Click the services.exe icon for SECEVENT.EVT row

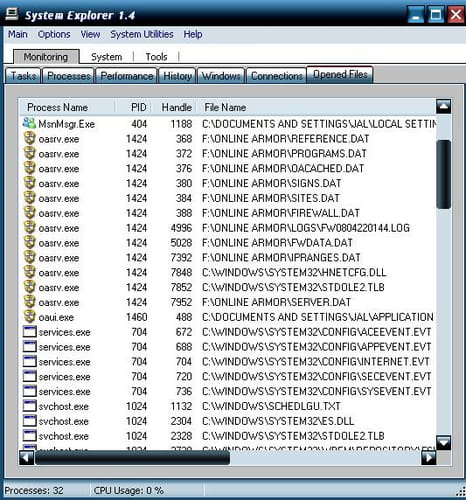(29, 376)
